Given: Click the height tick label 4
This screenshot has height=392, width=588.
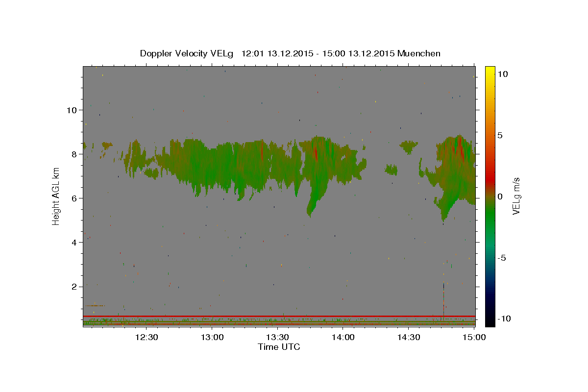Looking at the screenshot, I should point(74,243).
